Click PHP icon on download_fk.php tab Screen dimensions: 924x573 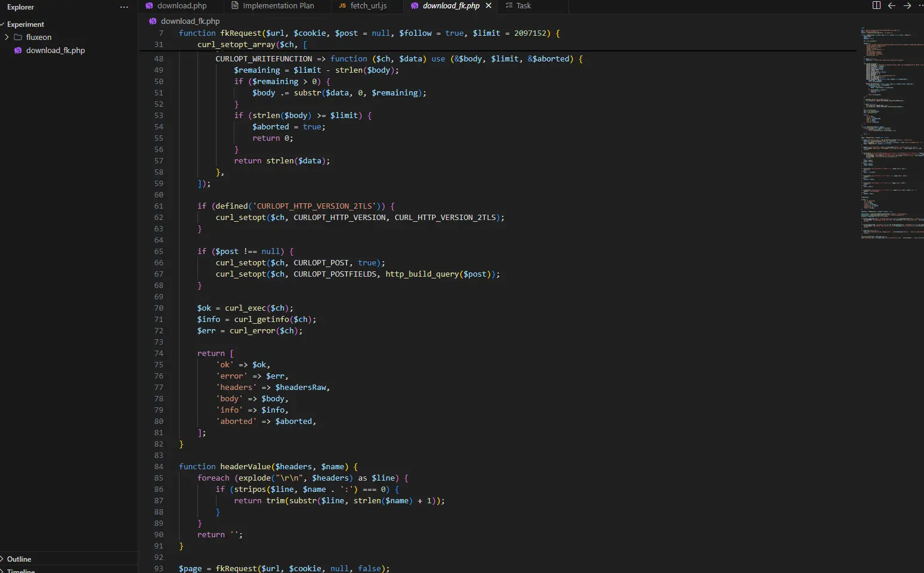pos(415,6)
